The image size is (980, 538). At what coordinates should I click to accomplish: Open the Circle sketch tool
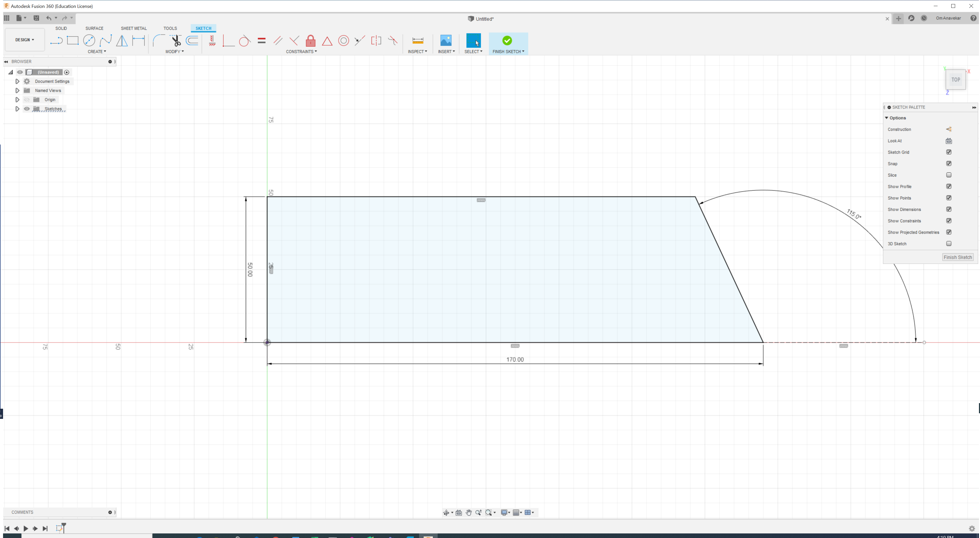coord(89,40)
